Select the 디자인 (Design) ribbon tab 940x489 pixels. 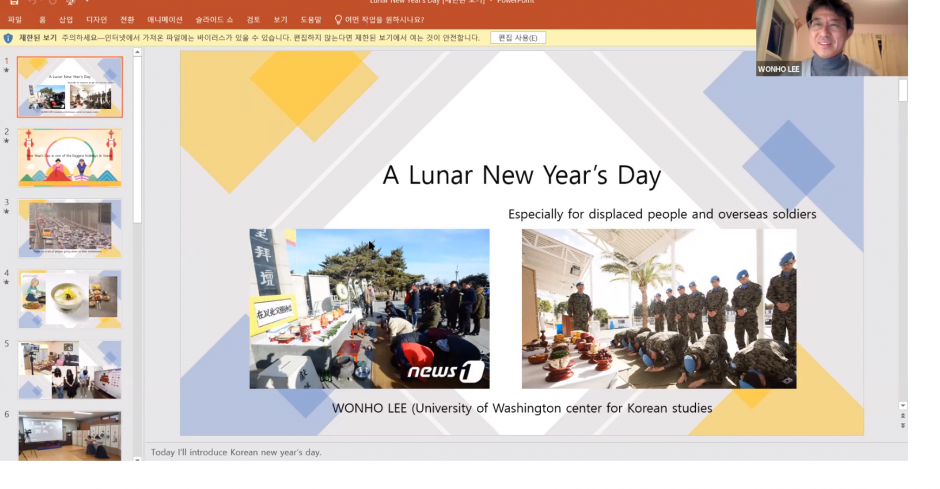[x=97, y=20]
